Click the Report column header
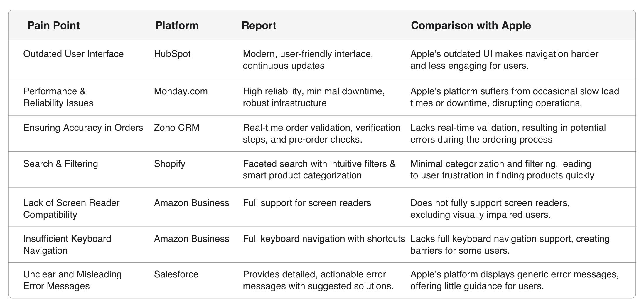The height and width of the screenshot is (308, 644). [x=259, y=26]
